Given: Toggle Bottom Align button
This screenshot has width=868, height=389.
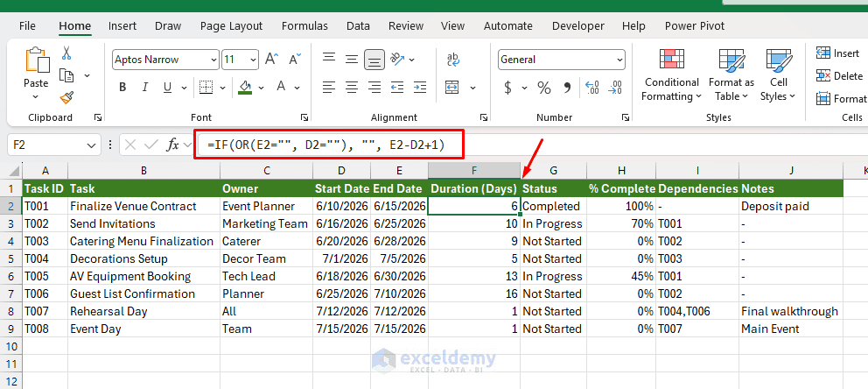Looking at the screenshot, I should (x=374, y=59).
